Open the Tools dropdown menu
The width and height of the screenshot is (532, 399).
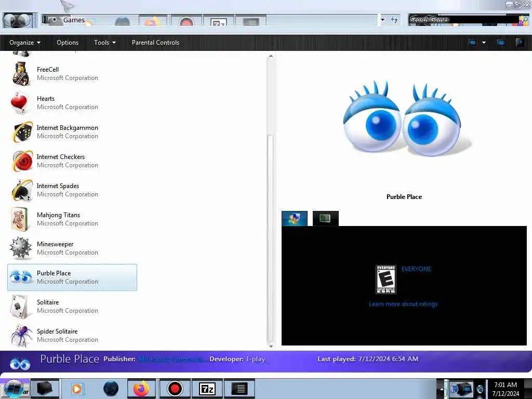105,43
